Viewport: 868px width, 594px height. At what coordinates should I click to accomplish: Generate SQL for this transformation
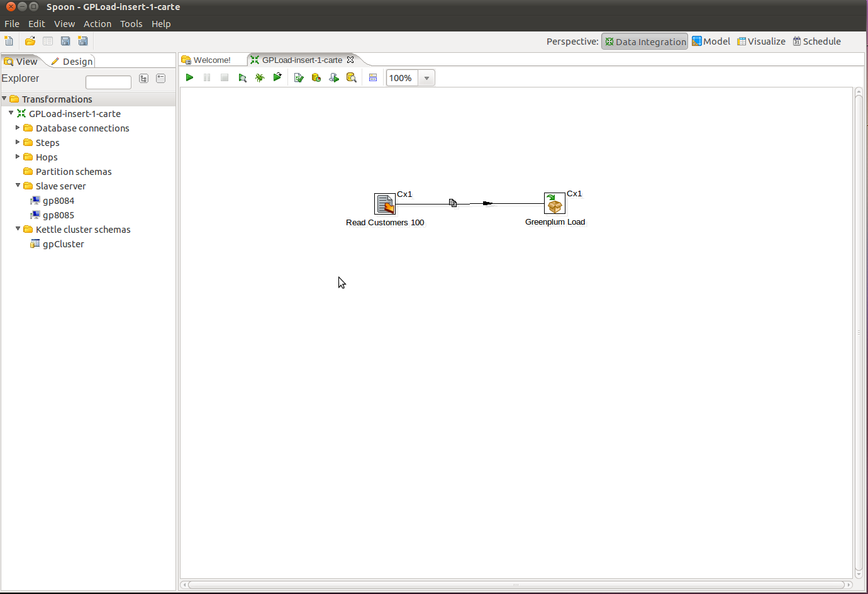pyautogui.click(x=334, y=77)
